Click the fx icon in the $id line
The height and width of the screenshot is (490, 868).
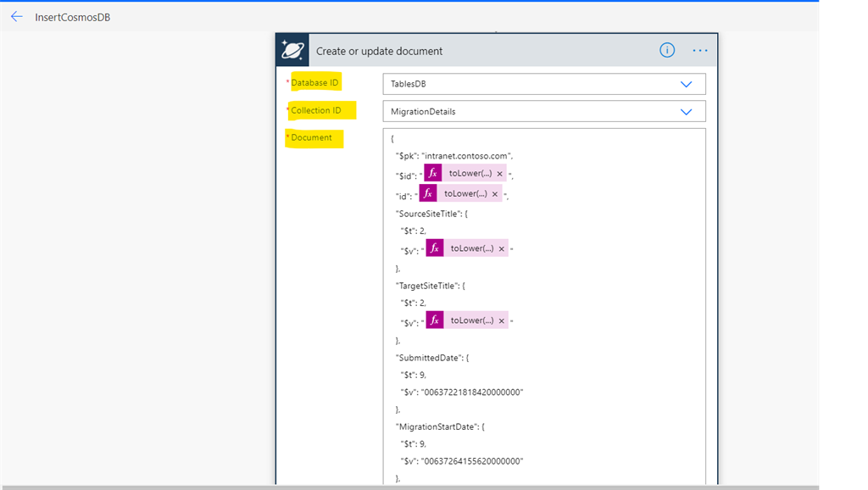tap(433, 173)
